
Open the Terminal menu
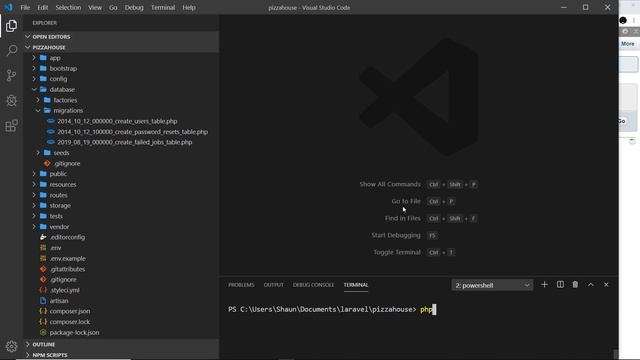(163, 7)
